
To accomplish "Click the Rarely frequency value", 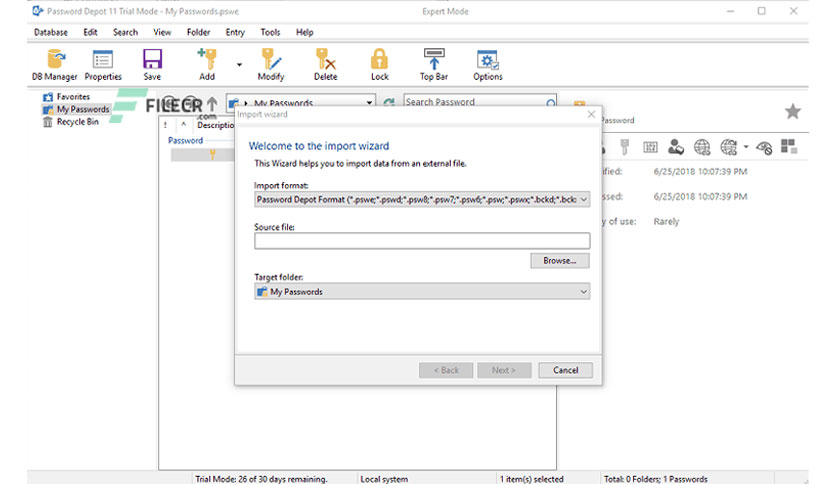I will 666,221.
